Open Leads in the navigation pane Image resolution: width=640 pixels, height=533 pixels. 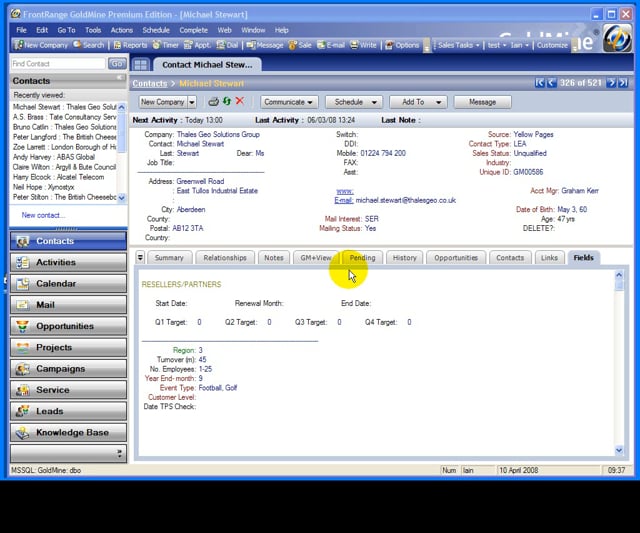click(x=69, y=411)
